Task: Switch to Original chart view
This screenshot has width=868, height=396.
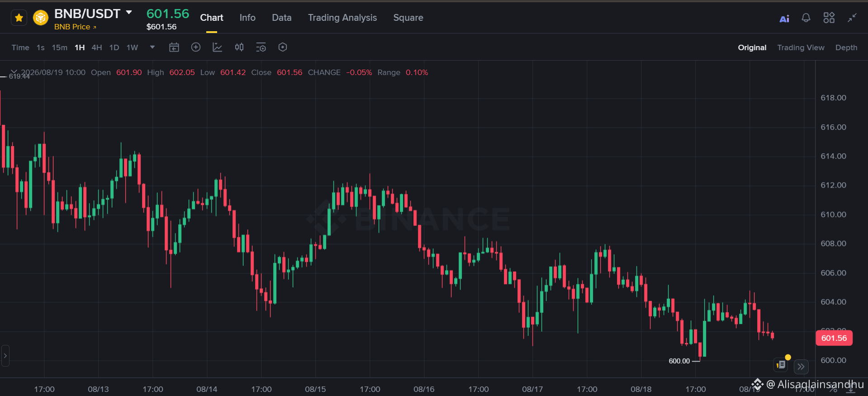Action: tap(752, 47)
